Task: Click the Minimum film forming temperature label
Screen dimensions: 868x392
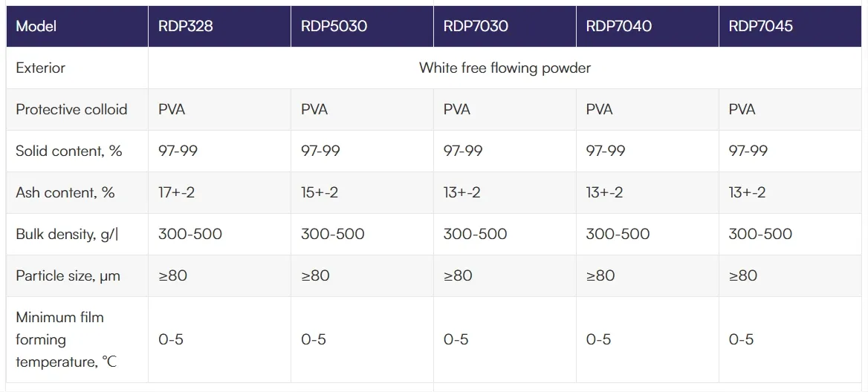Action: pyautogui.click(x=66, y=339)
